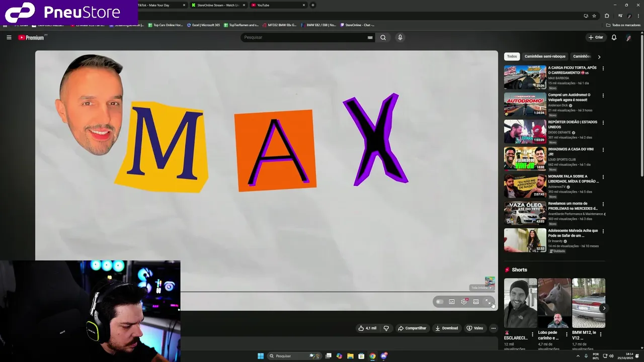Open options for Comprei um Autódromo video
Screen dimensions: 644x362
pos(603,96)
